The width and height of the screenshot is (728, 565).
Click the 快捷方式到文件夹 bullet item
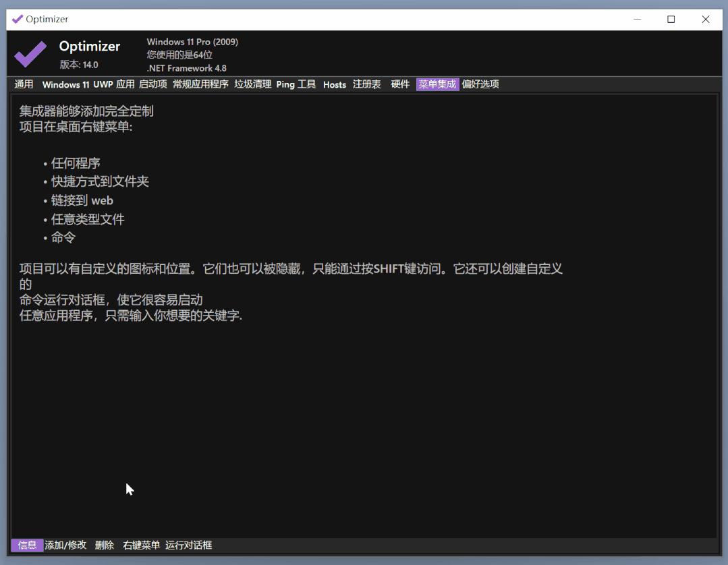pos(100,181)
